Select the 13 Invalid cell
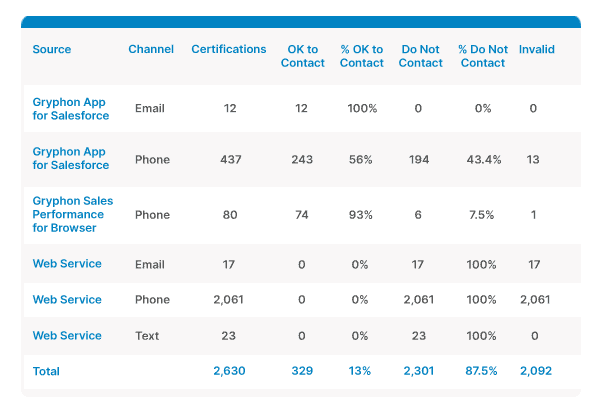The width and height of the screenshot is (600, 400). [x=533, y=160]
